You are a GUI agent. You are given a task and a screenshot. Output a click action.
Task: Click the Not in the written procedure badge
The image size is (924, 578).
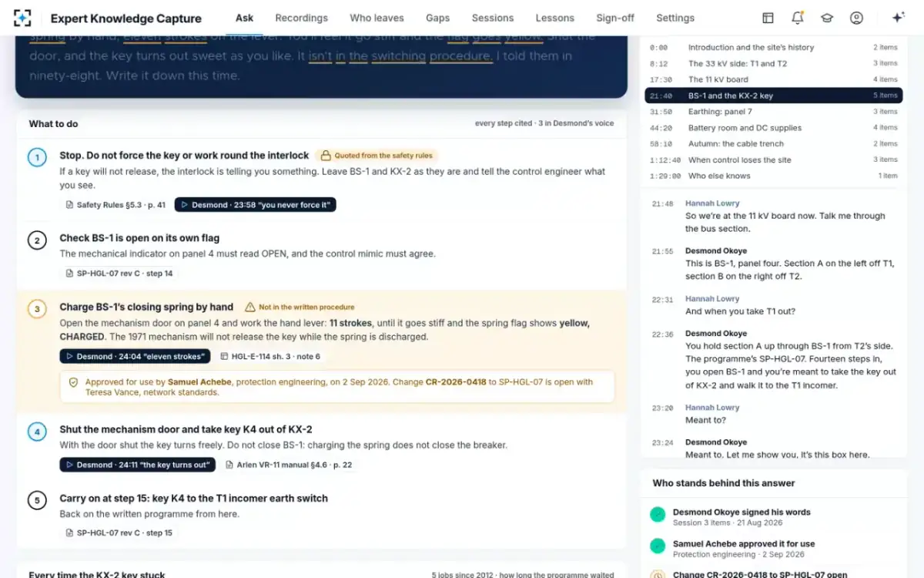(x=300, y=307)
